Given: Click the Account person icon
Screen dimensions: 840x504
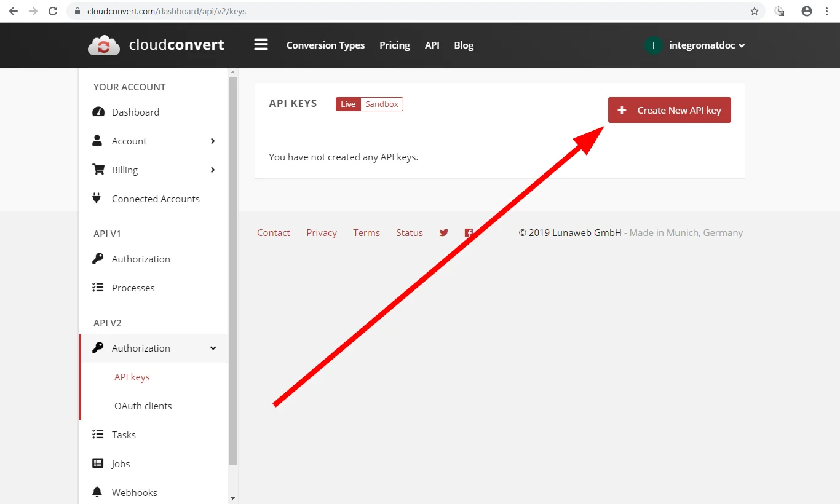Looking at the screenshot, I should 97,141.
